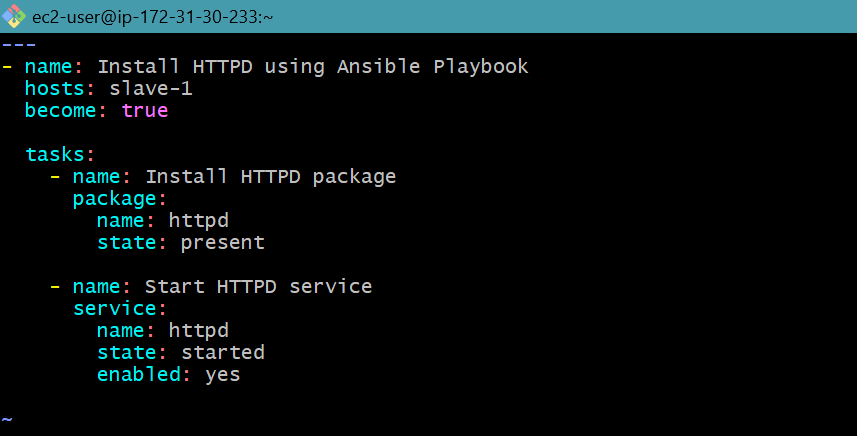Click the 'Start HTTPD service' task name
The image size is (857, 436).
[259, 287]
